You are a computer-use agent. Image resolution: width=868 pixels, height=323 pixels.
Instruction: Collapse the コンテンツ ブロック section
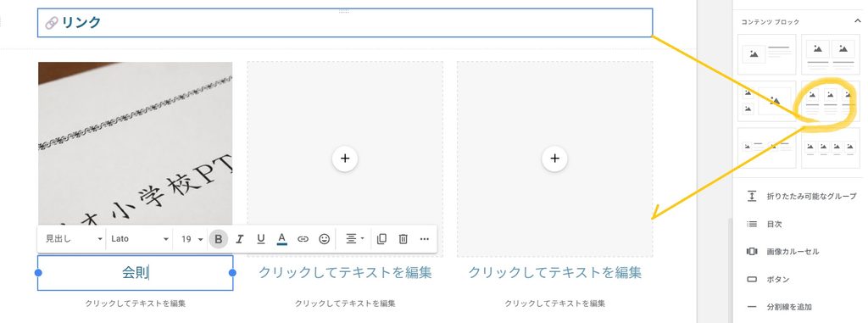pos(858,21)
